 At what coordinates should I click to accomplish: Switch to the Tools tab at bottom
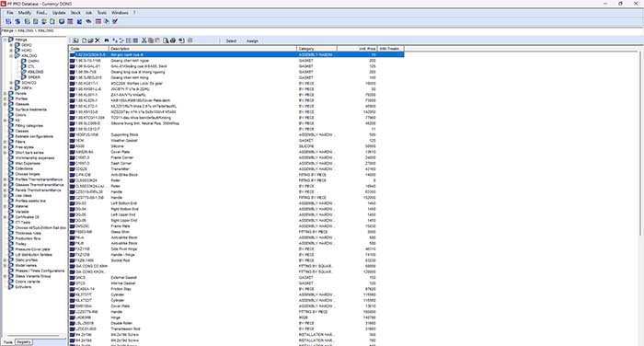(x=8, y=342)
